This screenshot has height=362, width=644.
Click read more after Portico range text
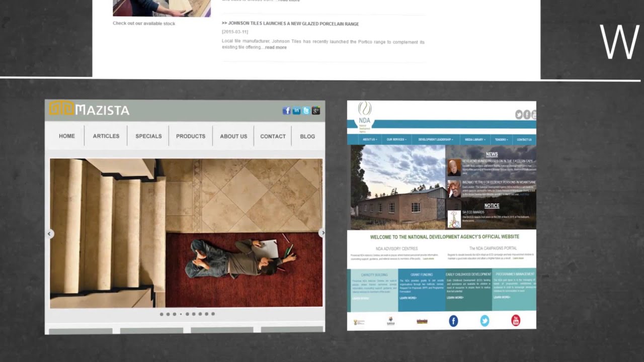click(276, 47)
